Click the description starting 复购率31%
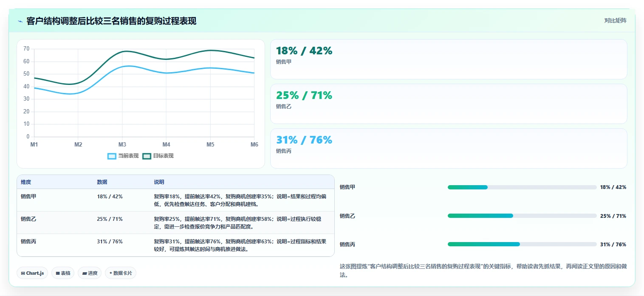The height and width of the screenshot is (296, 644). tap(240, 245)
